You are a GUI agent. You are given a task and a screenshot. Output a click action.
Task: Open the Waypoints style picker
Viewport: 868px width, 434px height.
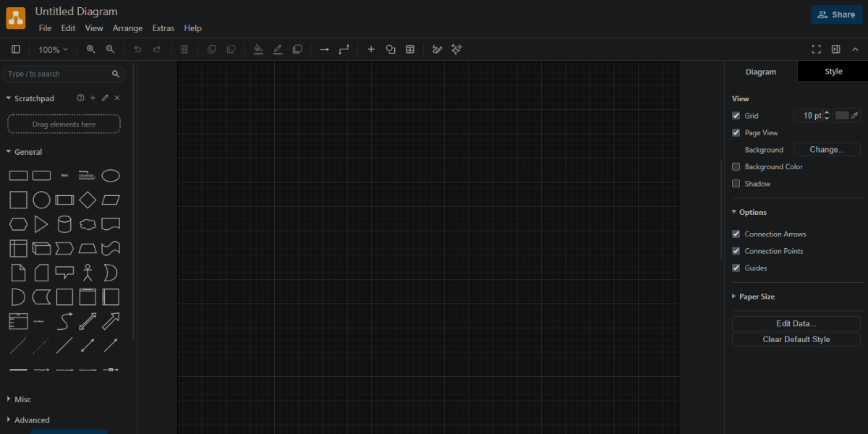(x=344, y=49)
